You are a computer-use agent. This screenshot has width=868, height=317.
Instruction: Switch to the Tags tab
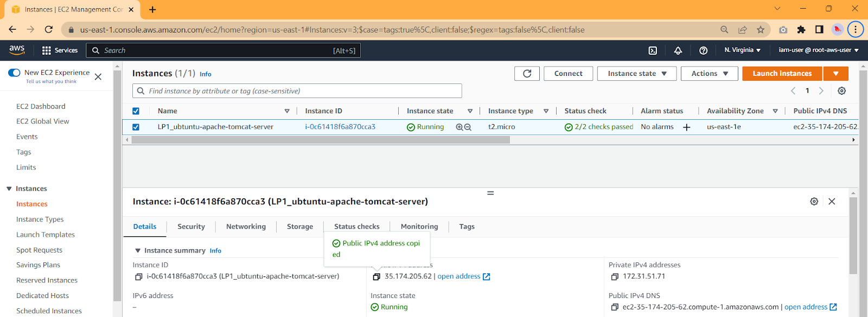click(x=467, y=227)
